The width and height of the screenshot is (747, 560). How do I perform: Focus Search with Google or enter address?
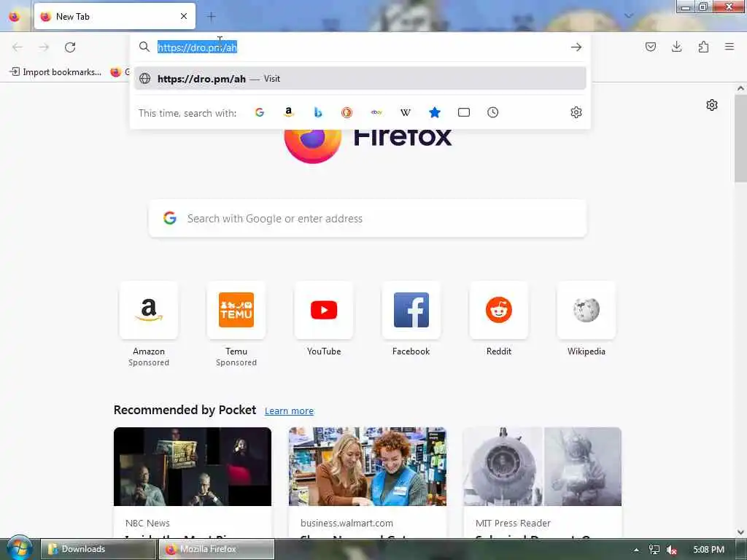click(368, 219)
